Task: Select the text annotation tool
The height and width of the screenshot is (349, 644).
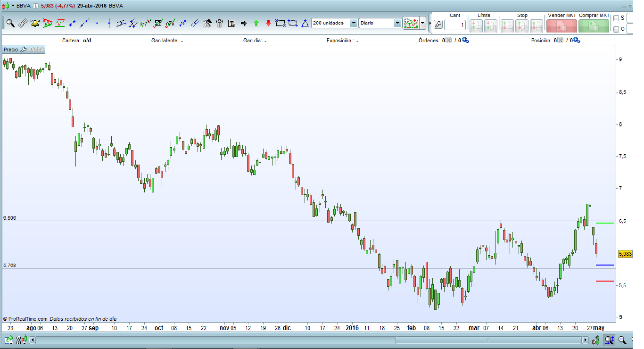Action: [x=231, y=23]
